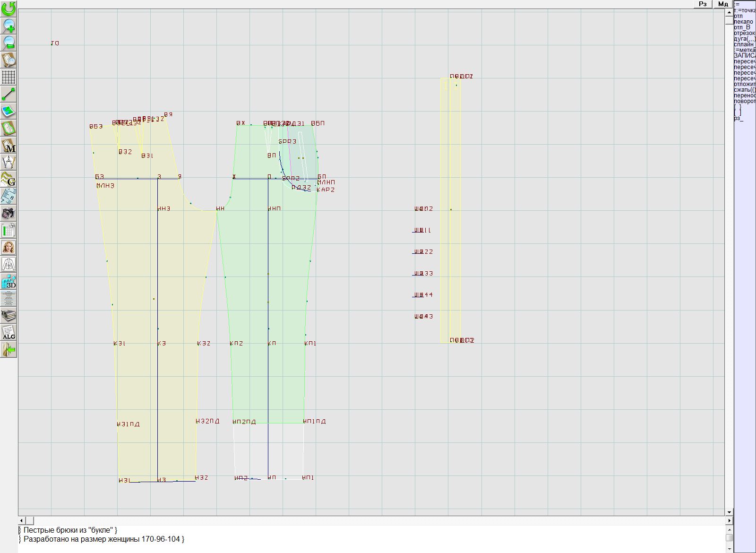Open the camera snapshot tool
The image size is (756, 553).
click(9, 213)
